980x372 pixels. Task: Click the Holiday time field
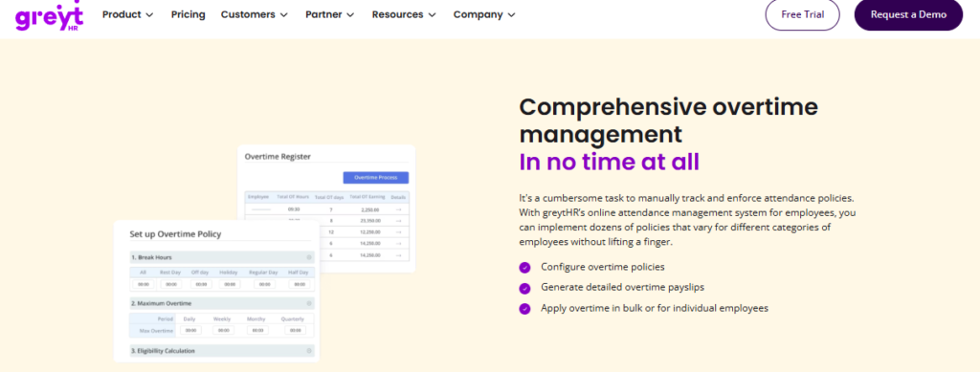230,284
